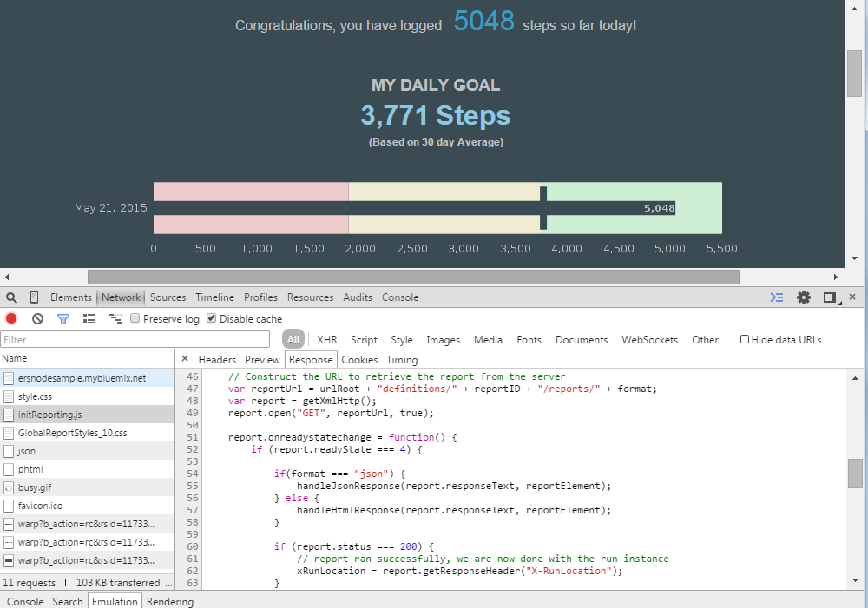The height and width of the screenshot is (608, 868).
Task: Switch to large request rows icon
Action: click(89, 318)
